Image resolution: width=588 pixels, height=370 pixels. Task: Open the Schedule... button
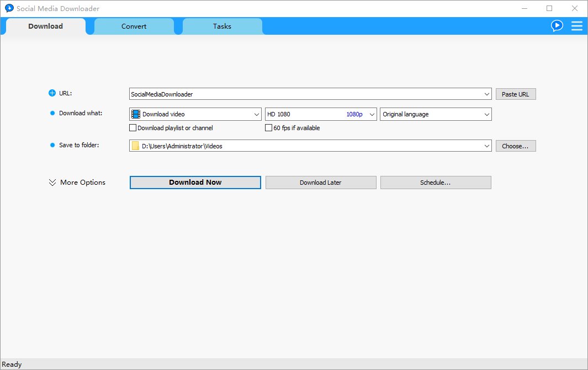(436, 183)
